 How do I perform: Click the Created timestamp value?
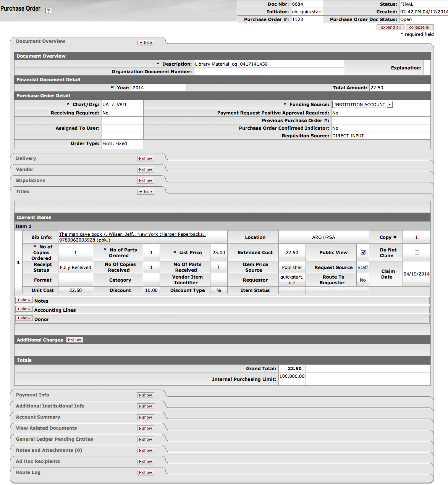[x=424, y=12]
